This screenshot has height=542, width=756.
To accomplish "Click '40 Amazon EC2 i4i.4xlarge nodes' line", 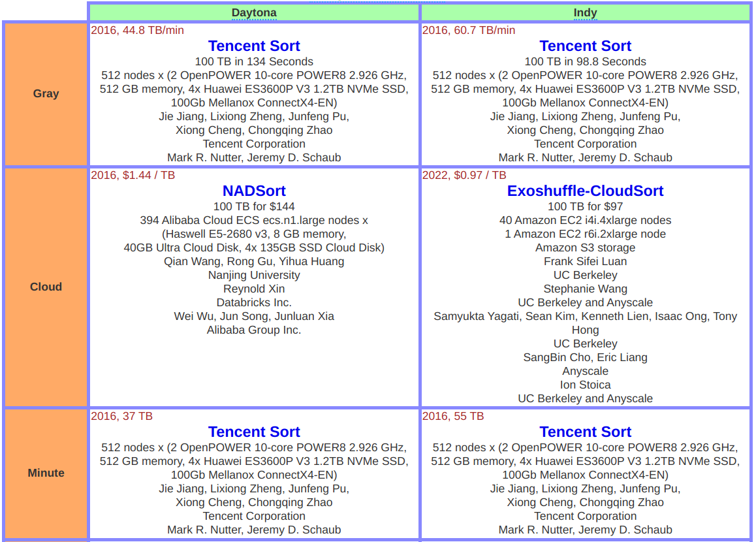I will point(585,220).
